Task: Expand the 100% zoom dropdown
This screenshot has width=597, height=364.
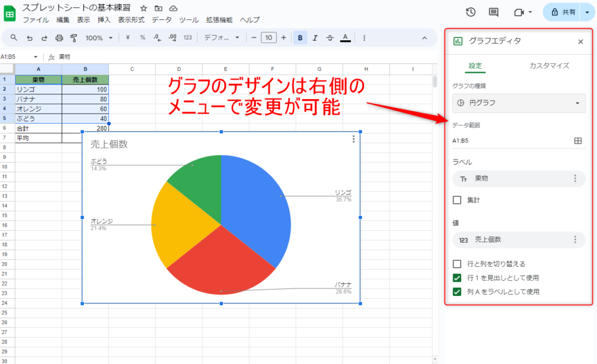Action: [97, 38]
